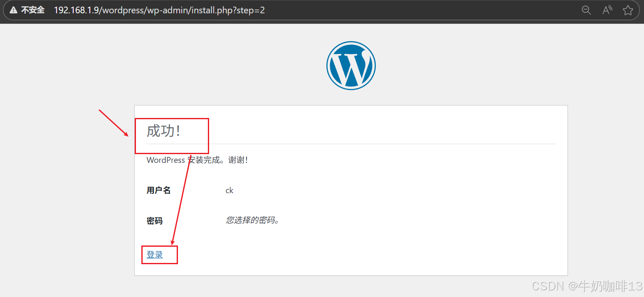Click the username value ck

229,190
